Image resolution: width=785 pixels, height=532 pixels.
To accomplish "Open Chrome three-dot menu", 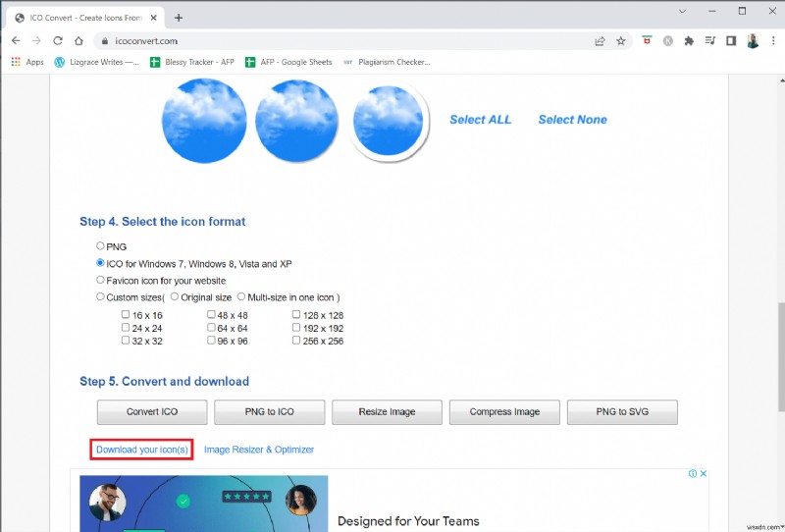I will (773, 41).
